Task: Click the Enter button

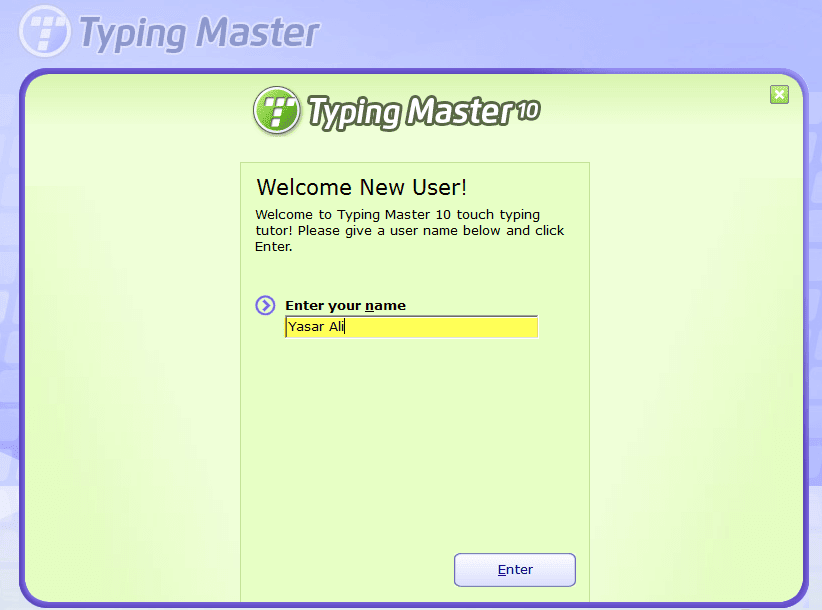Action: click(x=515, y=570)
